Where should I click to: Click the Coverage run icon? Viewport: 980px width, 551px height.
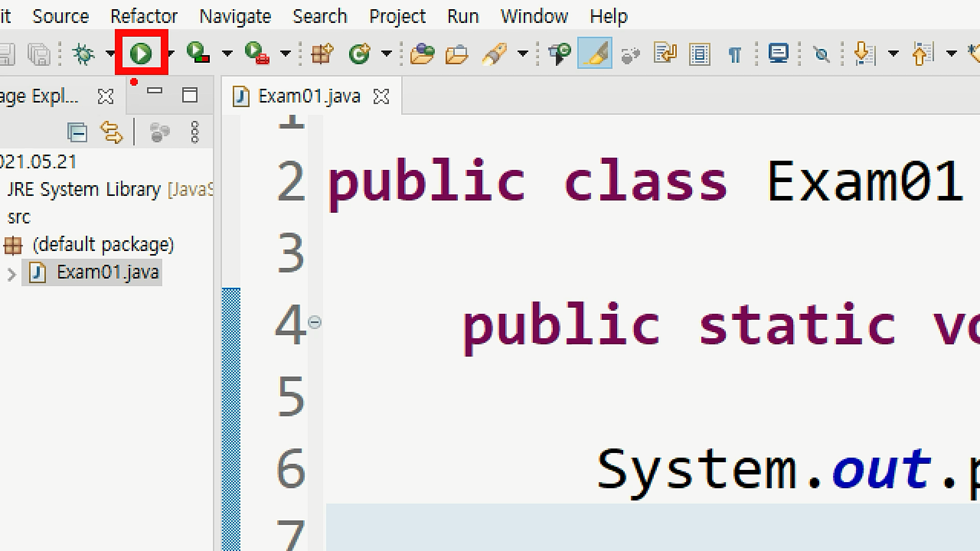pos(198,53)
